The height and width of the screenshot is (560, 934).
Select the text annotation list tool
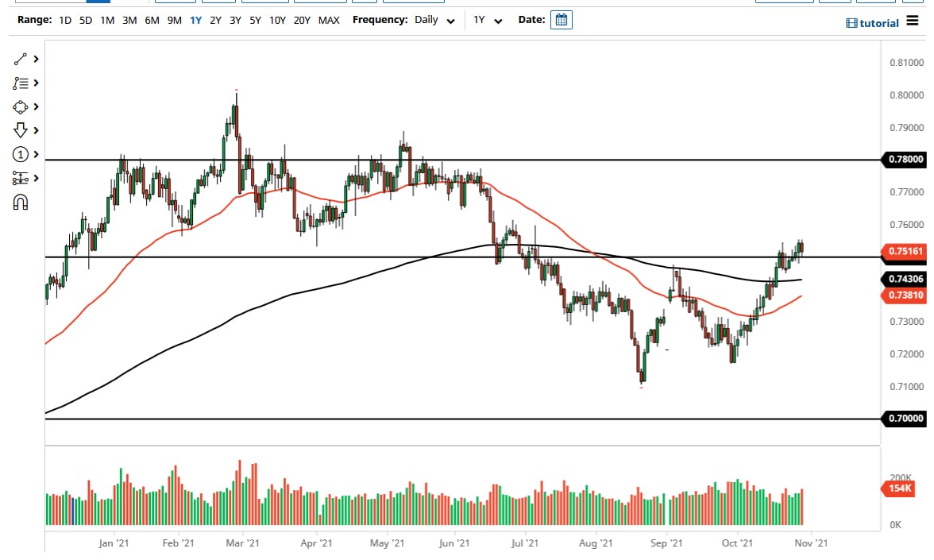21,83
